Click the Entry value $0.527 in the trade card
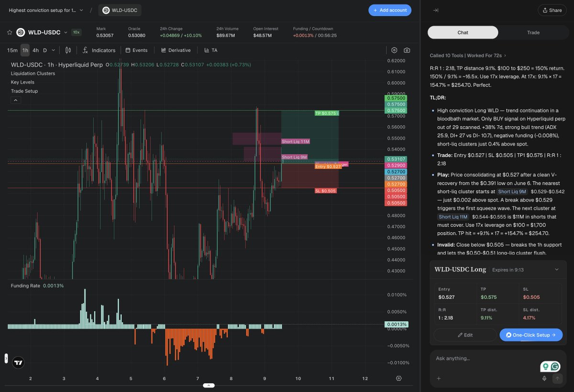 [447, 297]
